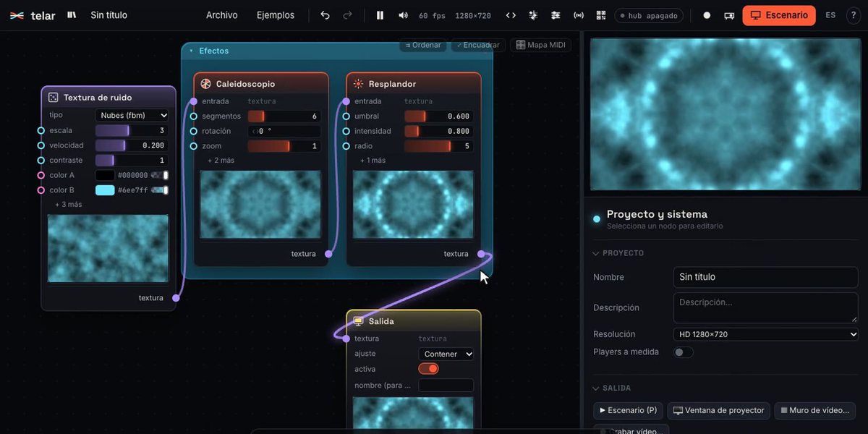Click the rotación angle field
This screenshot has height=434, width=868.
point(284,132)
